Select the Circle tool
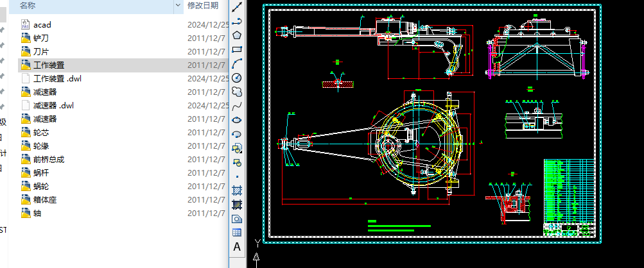Image resolution: width=644 pixels, height=268 pixels. (x=237, y=78)
